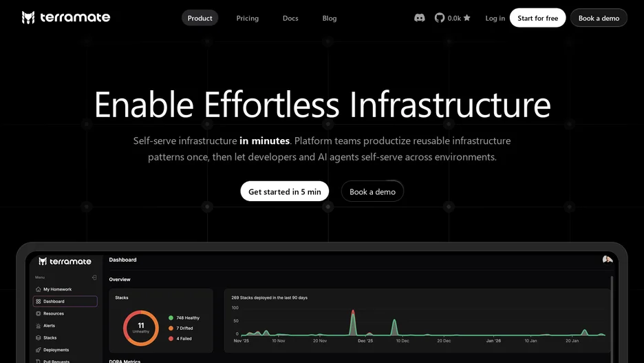The width and height of the screenshot is (644, 363).
Task: Click the Nov '25 axis label
Action: (x=241, y=341)
